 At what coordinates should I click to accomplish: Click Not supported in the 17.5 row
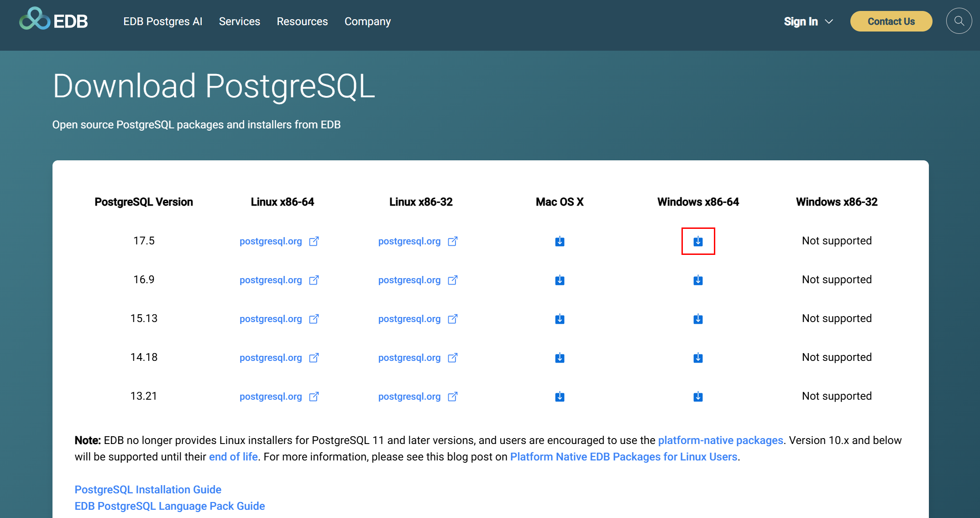click(x=837, y=241)
